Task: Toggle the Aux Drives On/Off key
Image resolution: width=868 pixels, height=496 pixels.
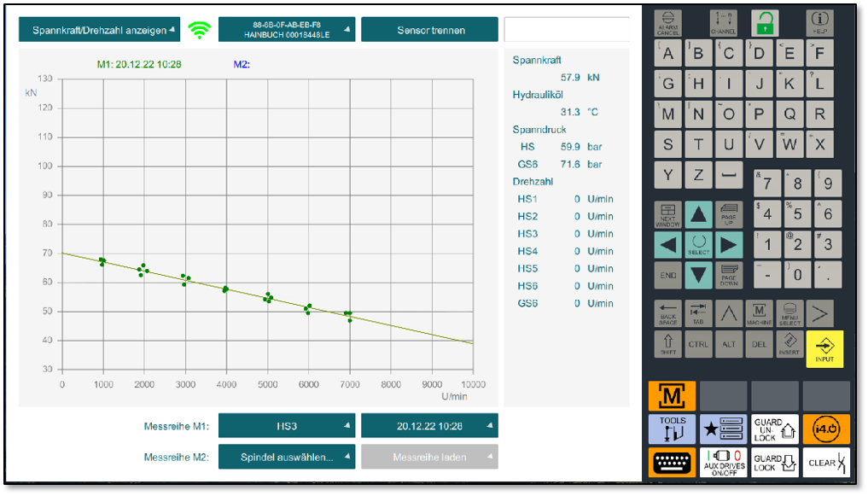Action: [724, 462]
